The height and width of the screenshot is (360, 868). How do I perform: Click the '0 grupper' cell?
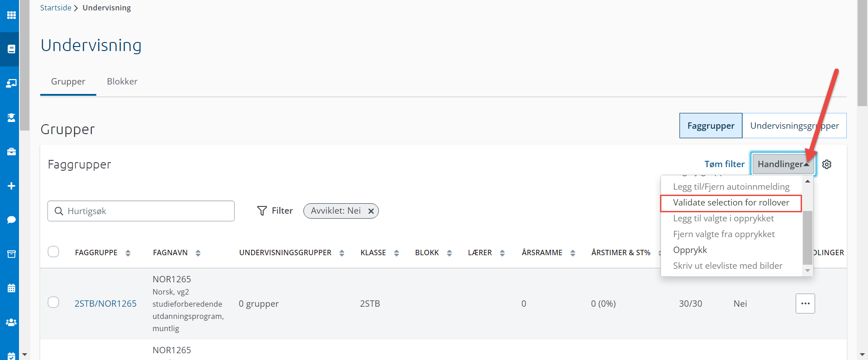(x=259, y=304)
